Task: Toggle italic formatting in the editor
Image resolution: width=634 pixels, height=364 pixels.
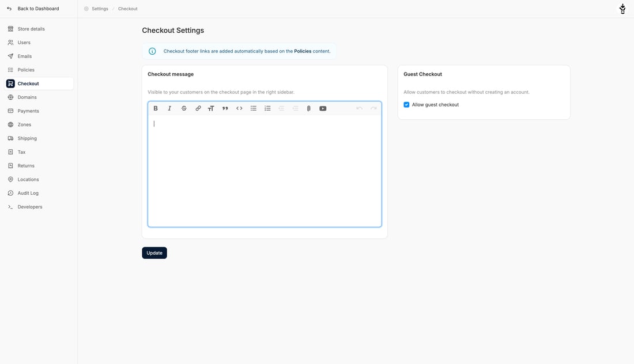Action: click(x=169, y=108)
